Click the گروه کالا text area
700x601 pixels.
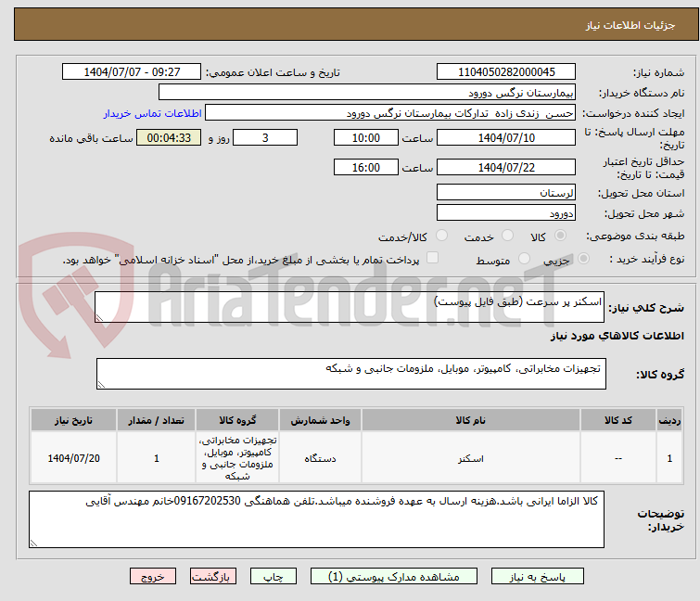coord(350,374)
